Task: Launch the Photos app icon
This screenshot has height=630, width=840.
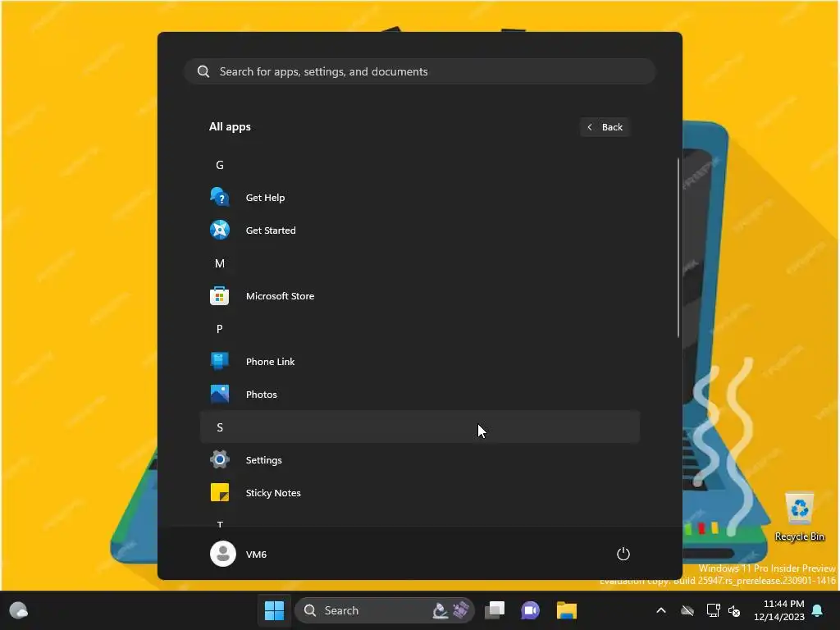Action: pos(220,394)
